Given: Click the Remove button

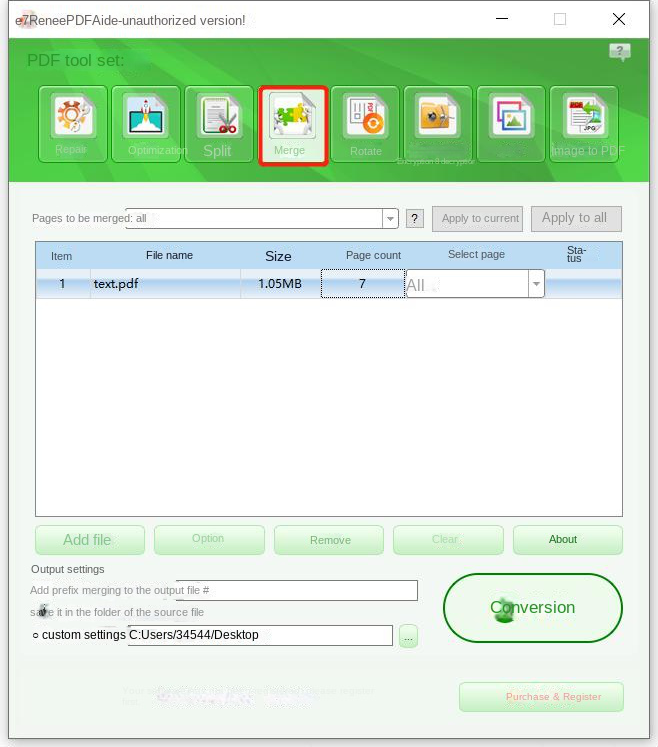Looking at the screenshot, I should click(x=329, y=540).
